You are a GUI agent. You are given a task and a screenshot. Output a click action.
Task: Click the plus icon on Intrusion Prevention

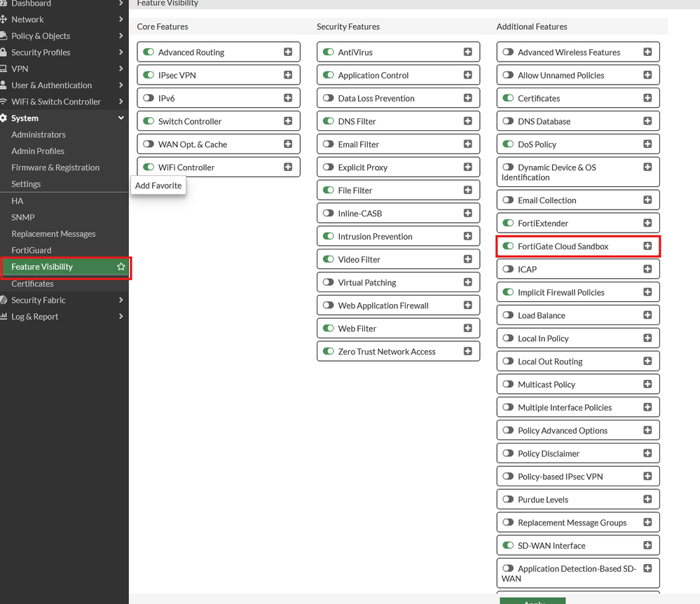(x=468, y=236)
